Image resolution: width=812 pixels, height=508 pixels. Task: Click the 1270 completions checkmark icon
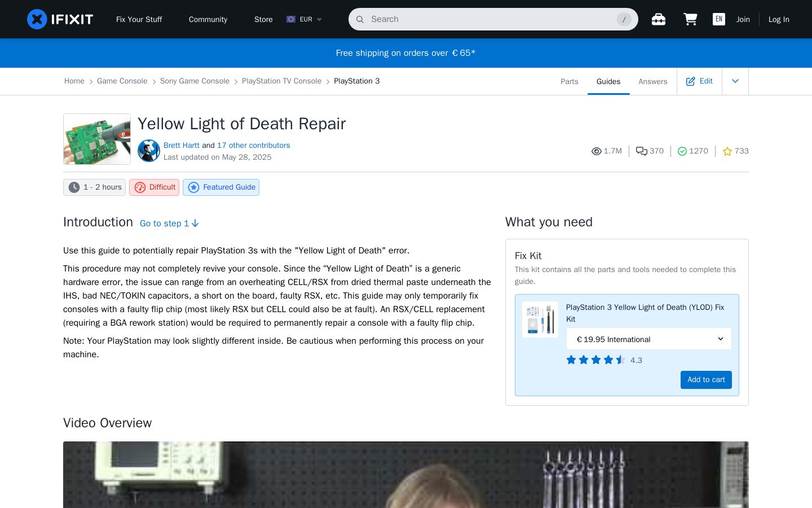point(682,151)
